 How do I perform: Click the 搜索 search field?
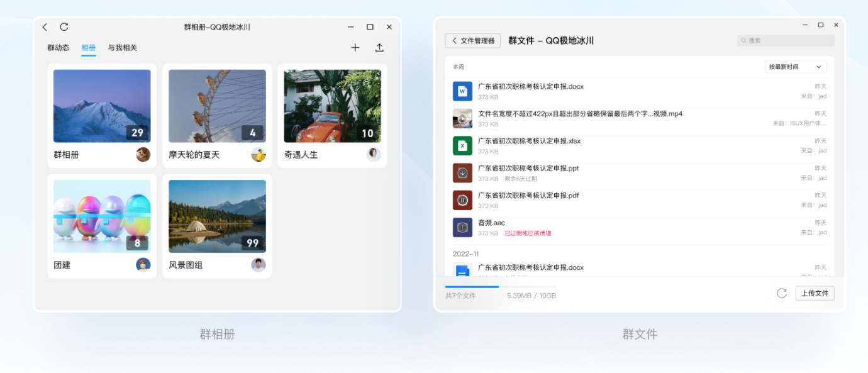pyautogui.click(x=786, y=40)
